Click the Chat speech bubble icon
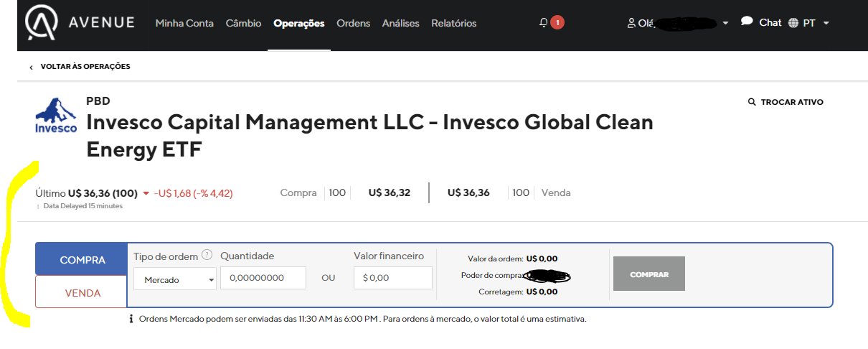 tap(747, 22)
